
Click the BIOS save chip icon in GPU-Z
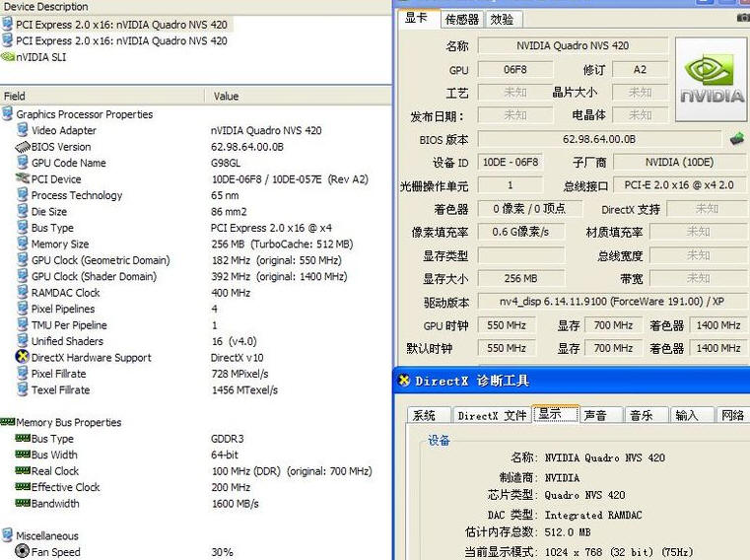pos(737,139)
